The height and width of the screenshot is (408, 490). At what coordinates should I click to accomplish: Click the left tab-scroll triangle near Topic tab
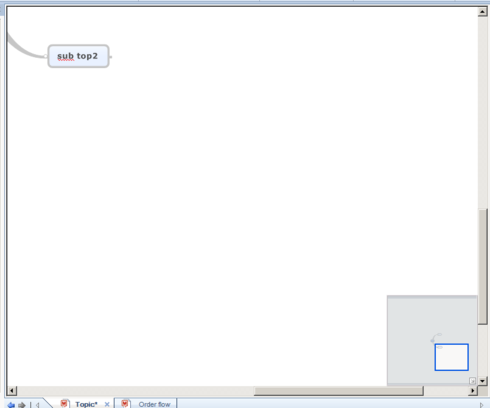[38, 405]
